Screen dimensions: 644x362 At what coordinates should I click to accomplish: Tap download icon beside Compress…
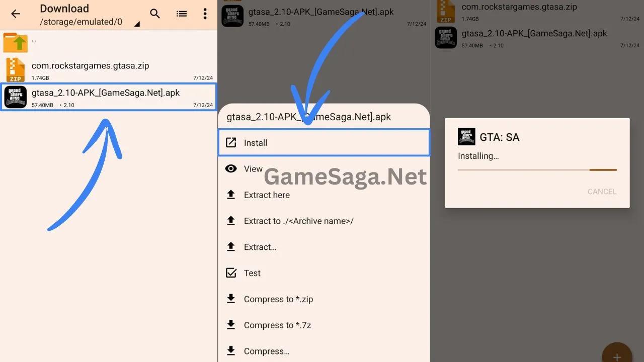pyautogui.click(x=231, y=351)
